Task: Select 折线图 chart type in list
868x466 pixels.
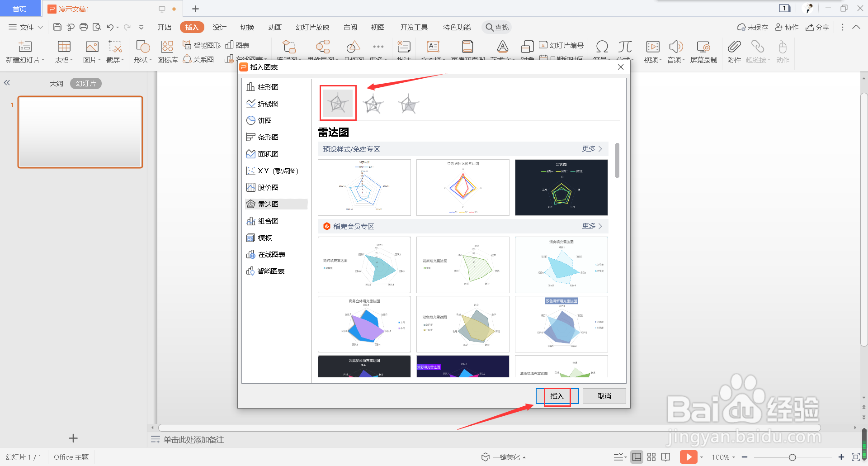Action: point(276,104)
